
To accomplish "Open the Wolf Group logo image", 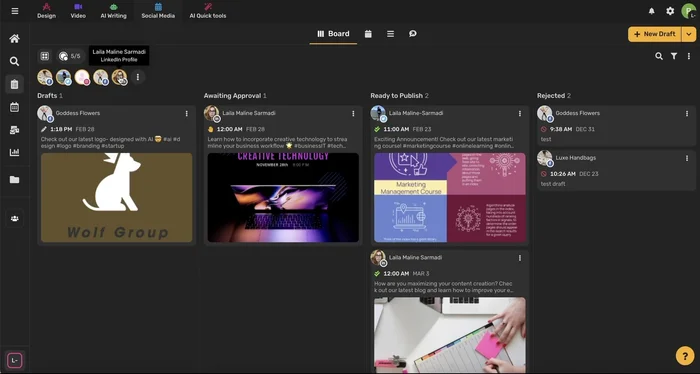I will pos(117,198).
